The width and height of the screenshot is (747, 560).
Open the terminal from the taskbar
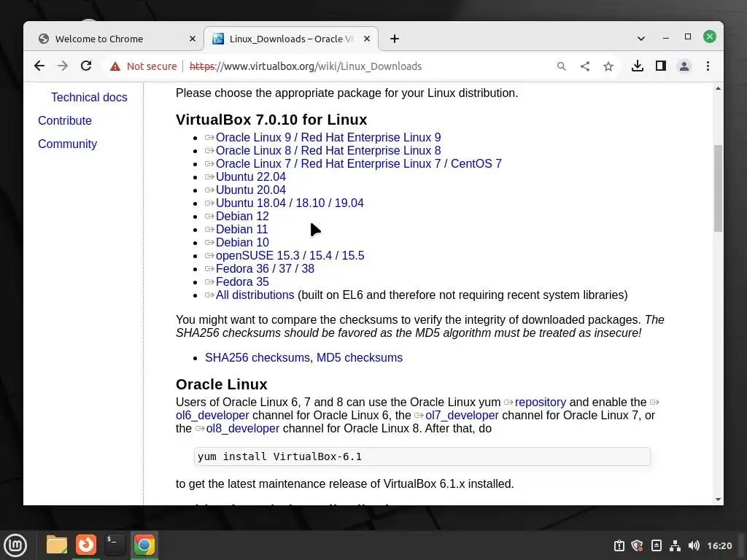[115, 545]
